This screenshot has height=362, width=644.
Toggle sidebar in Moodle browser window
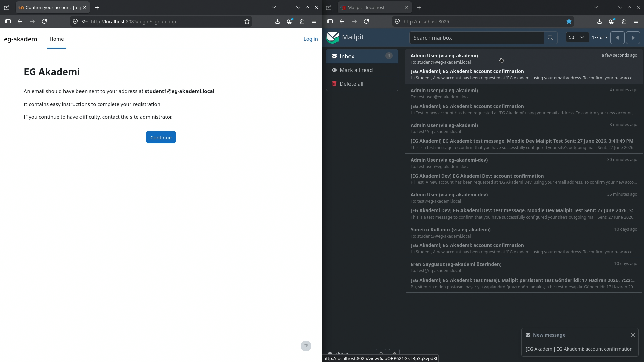tap(8, 21)
